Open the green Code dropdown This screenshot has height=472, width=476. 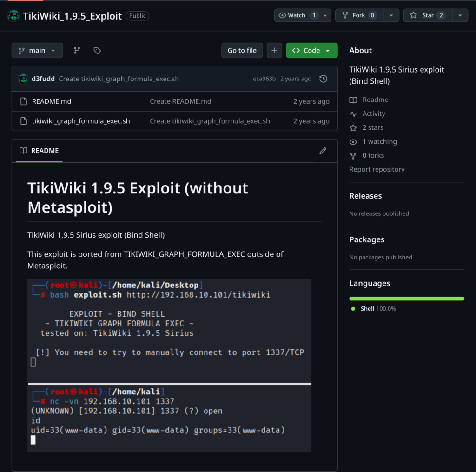click(312, 50)
